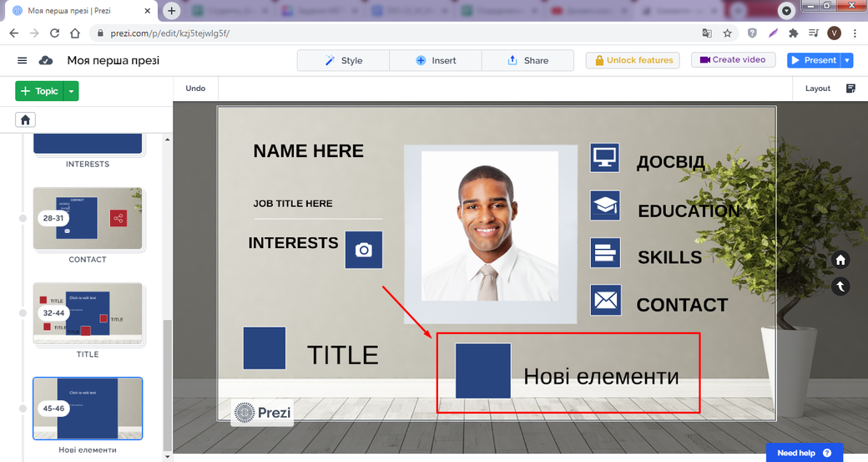Click the Undo button
The image size is (868, 462).
(195, 88)
